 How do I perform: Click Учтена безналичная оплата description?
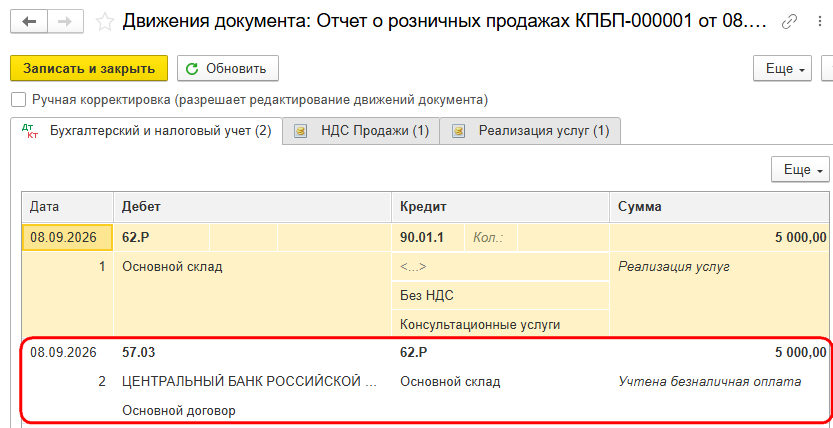tap(709, 381)
